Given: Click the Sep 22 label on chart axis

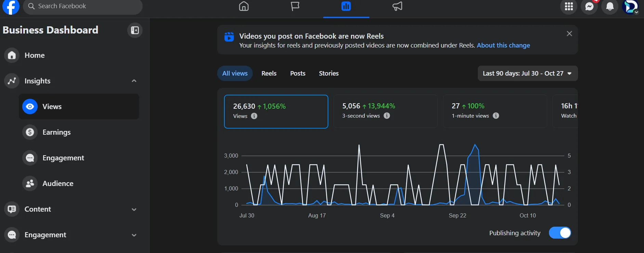Looking at the screenshot, I should coord(458,215).
